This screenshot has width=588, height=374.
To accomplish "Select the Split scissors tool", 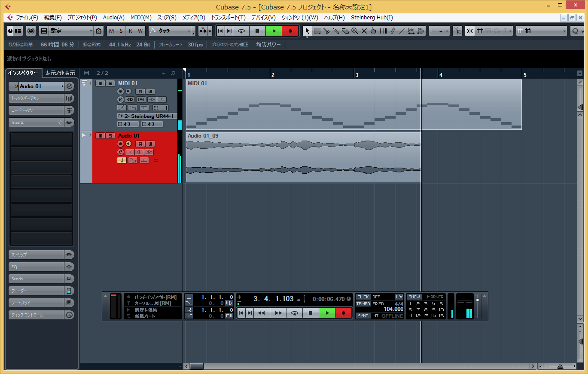I will tap(326, 31).
